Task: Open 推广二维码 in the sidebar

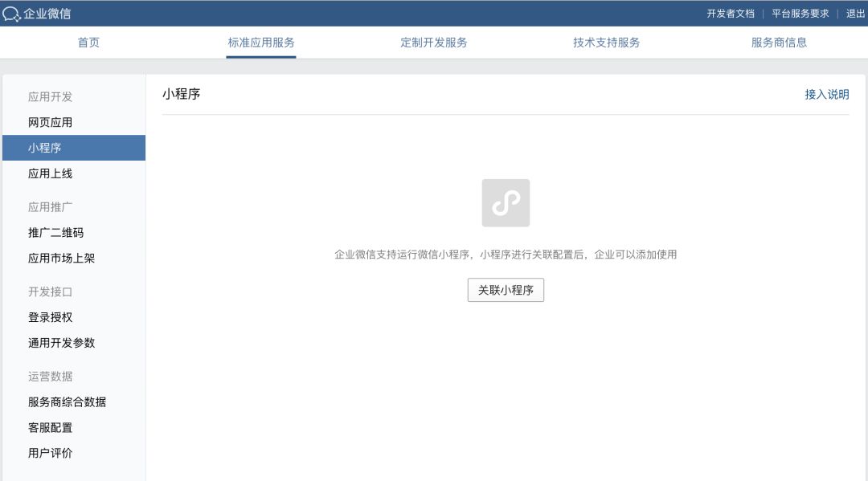Action: (74, 233)
